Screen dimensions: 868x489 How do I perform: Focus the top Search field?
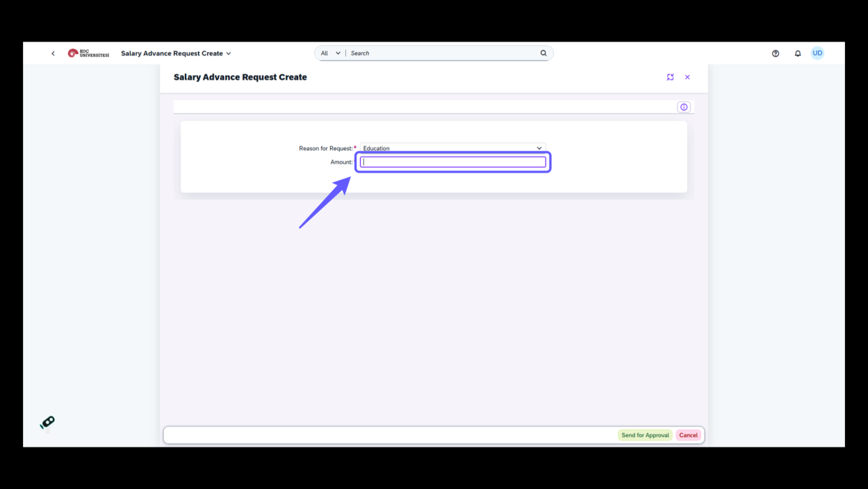(443, 53)
